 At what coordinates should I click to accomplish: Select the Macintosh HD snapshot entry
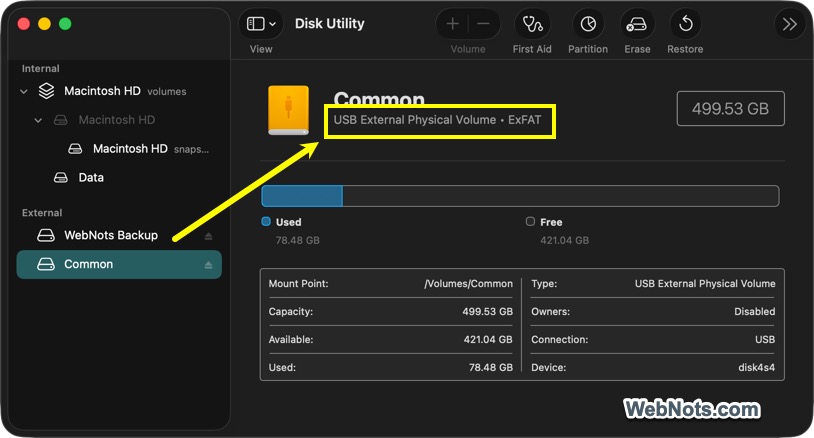[x=119, y=149]
